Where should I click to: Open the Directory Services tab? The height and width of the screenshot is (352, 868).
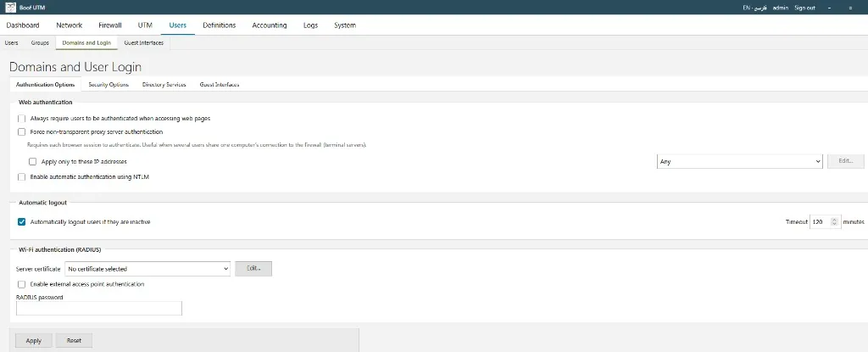coord(164,85)
